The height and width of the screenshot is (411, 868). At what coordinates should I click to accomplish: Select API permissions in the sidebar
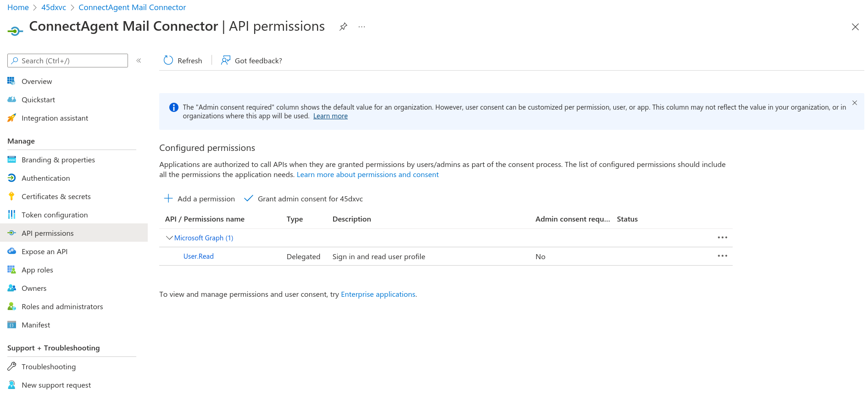(x=74, y=233)
